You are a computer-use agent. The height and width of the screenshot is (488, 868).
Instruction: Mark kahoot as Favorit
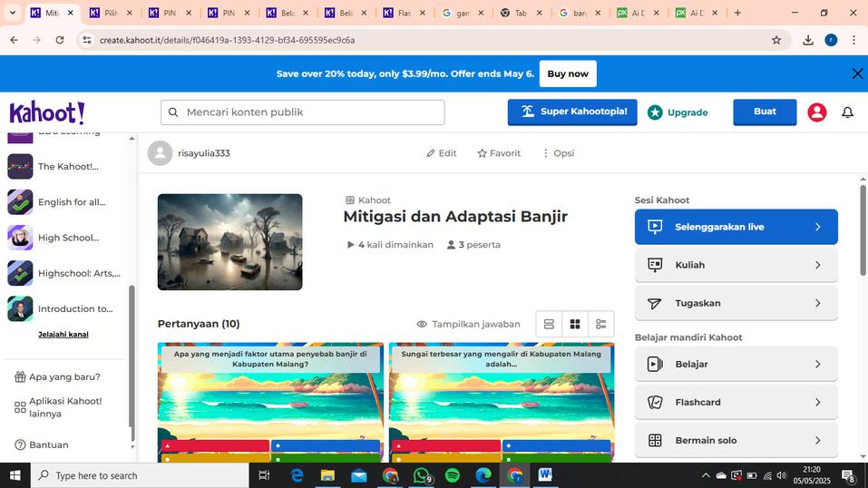coord(499,153)
